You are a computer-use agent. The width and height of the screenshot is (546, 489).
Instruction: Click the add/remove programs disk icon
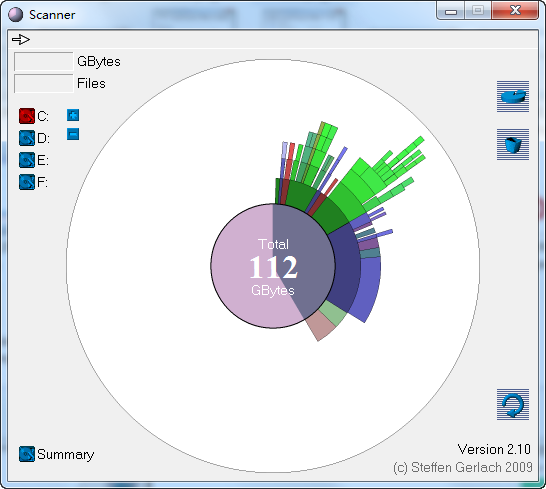(513, 96)
